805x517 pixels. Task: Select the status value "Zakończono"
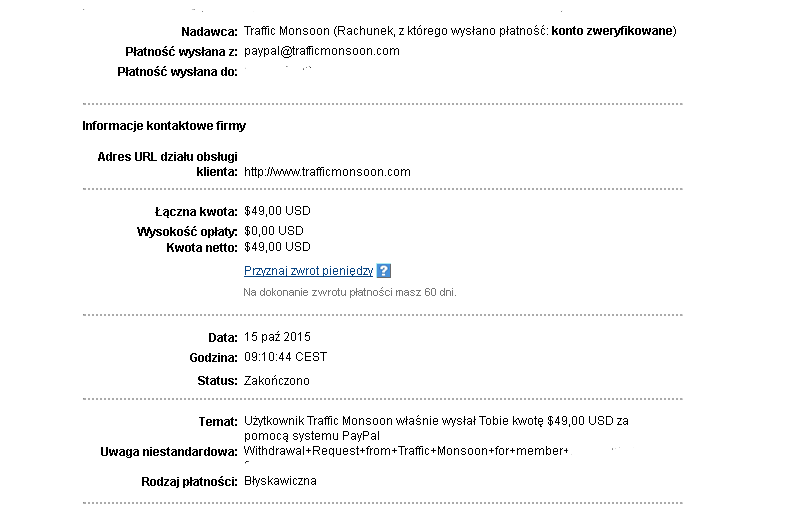pos(277,381)
